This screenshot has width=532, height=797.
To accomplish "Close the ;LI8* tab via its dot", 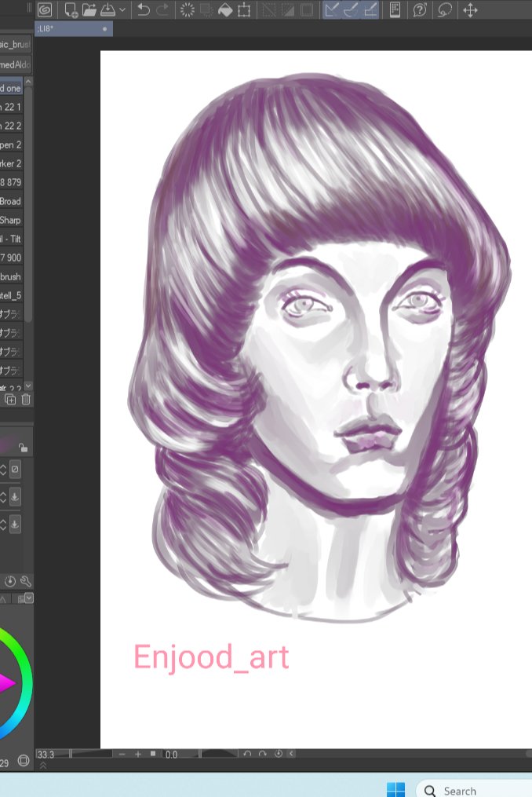I will (104, 29).
